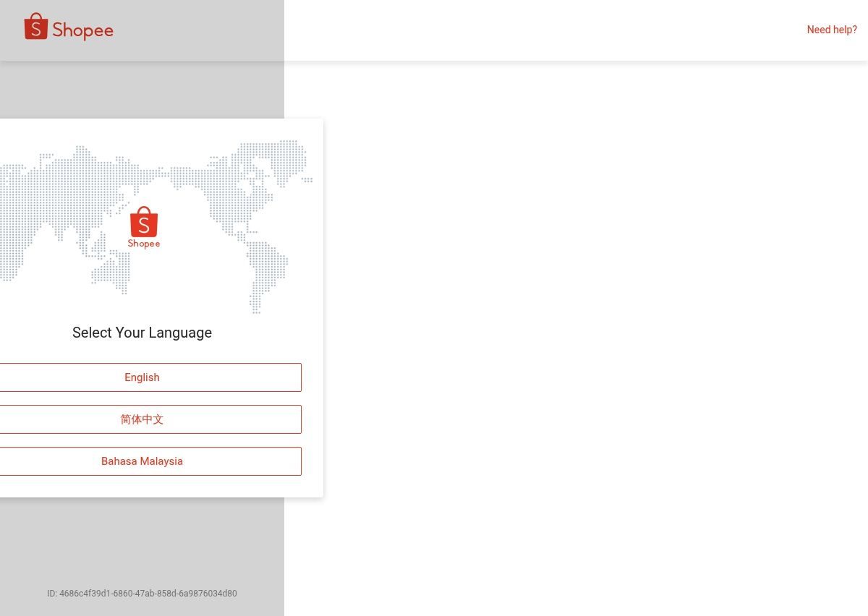Choose the 简体中文 language option
This screenshot has width=868, height=616.
tap(142, 419)
